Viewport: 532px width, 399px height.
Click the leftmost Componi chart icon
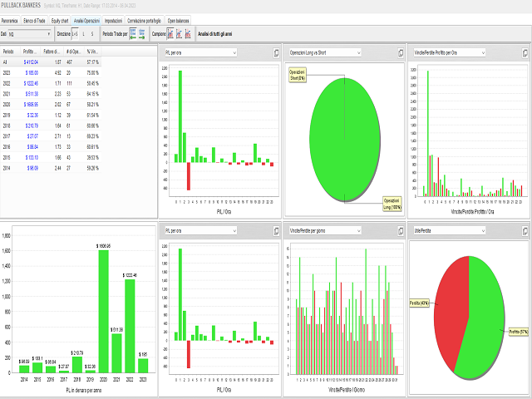pos(170,34)
